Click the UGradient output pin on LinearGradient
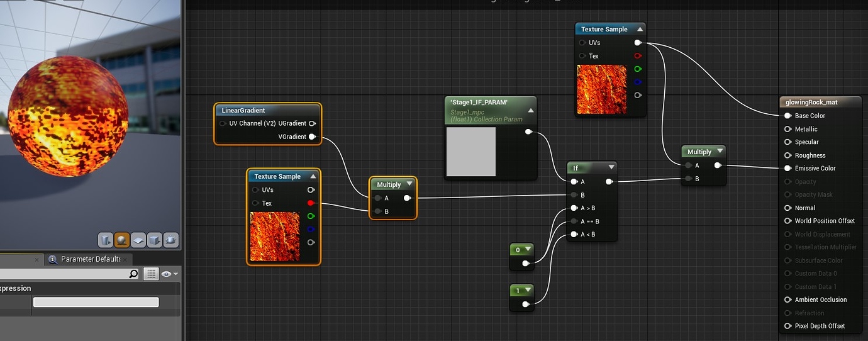Viewport: 868px width, 341px height. click(312, 123)
